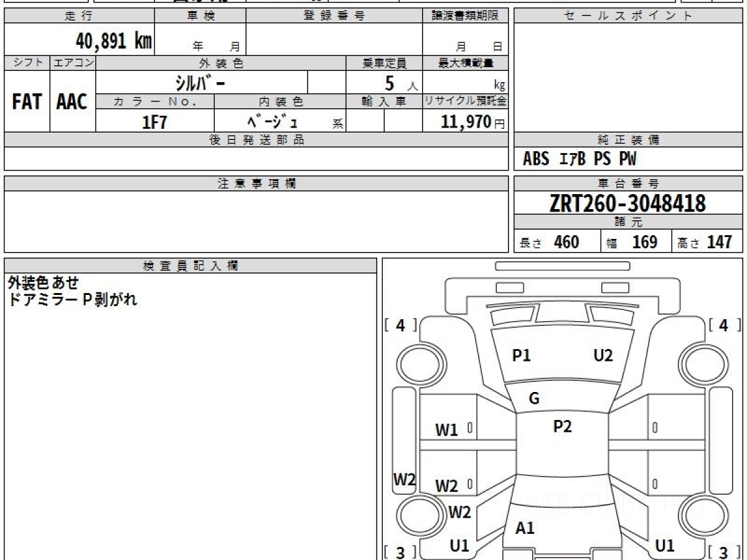Screen dimensions: 747x560
Task: Click the kg unit in the load cell
Action: 499,86
